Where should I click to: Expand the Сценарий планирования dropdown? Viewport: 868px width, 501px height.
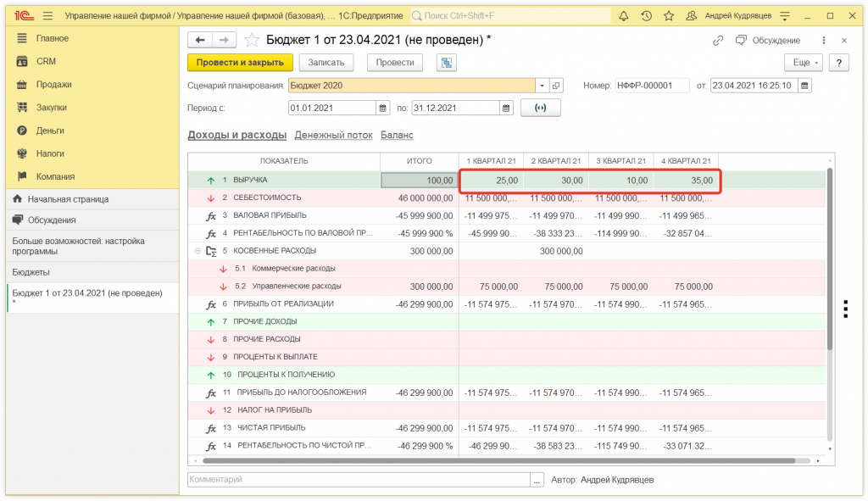[542, 86]
